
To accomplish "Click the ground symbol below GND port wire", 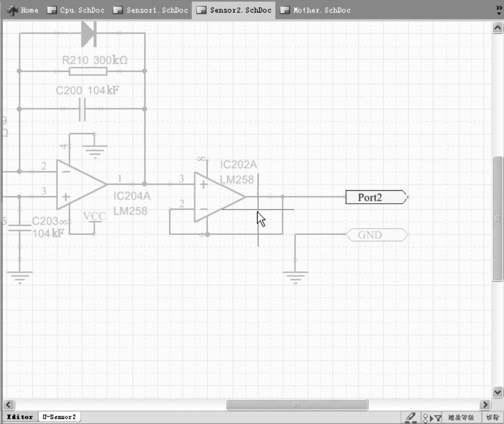I will click(x=295, y=277).
